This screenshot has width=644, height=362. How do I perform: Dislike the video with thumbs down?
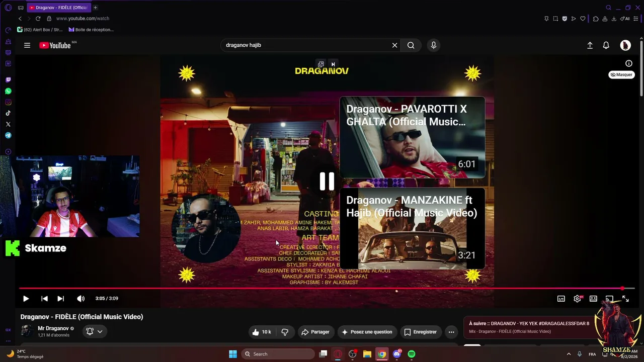285,332
